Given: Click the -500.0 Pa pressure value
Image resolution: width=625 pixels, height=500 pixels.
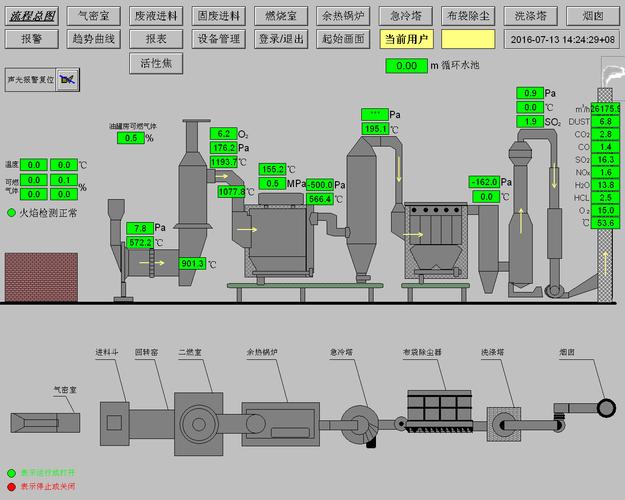Looking at the screenshot, I should click(320, 185).
